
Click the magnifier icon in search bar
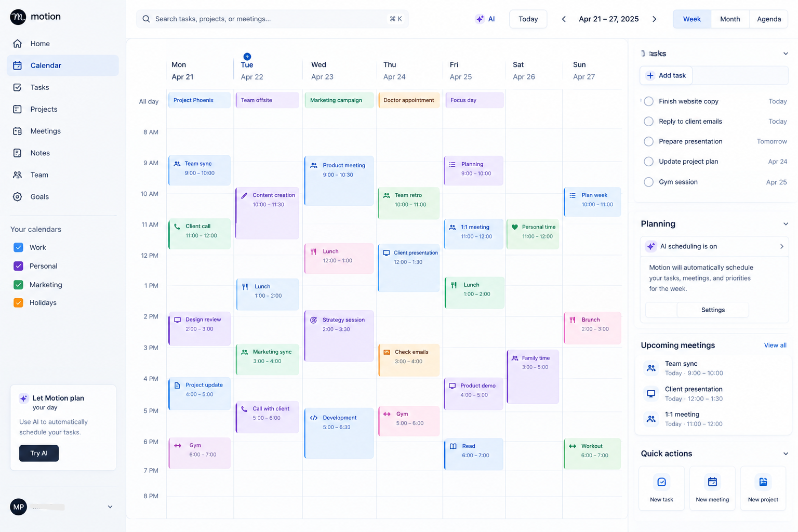click(147, 19)
